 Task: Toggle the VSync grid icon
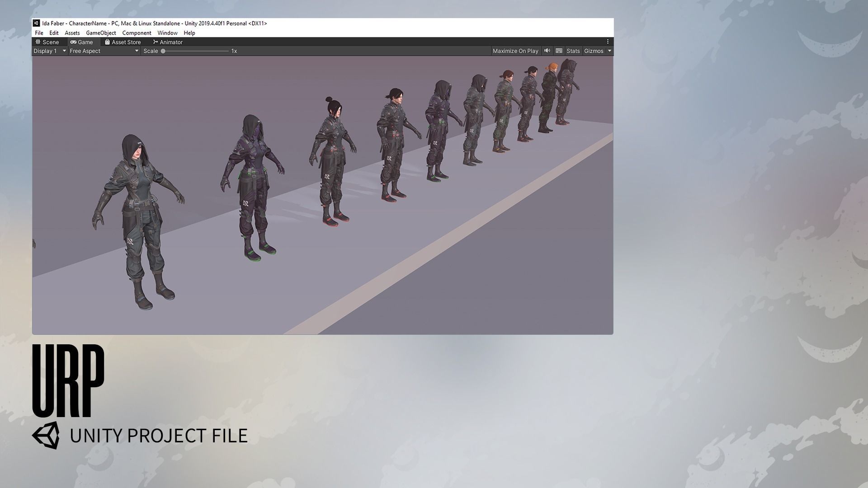(x=559, y=51)
